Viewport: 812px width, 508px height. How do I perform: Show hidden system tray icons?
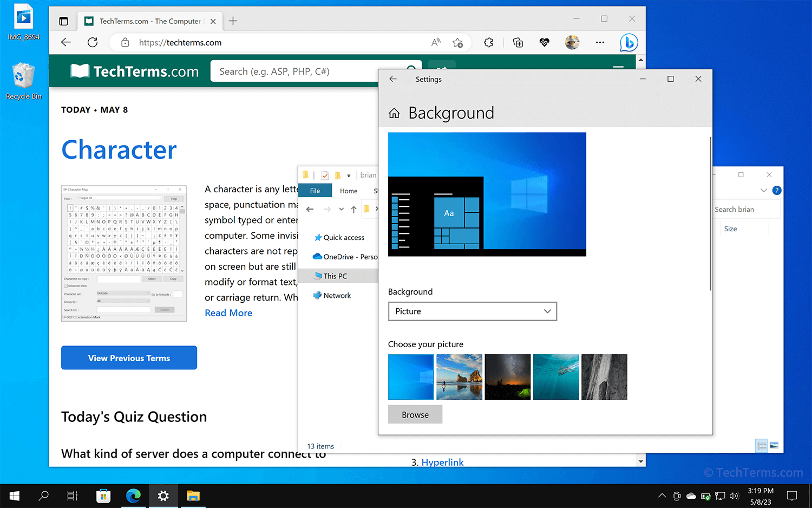662,496
